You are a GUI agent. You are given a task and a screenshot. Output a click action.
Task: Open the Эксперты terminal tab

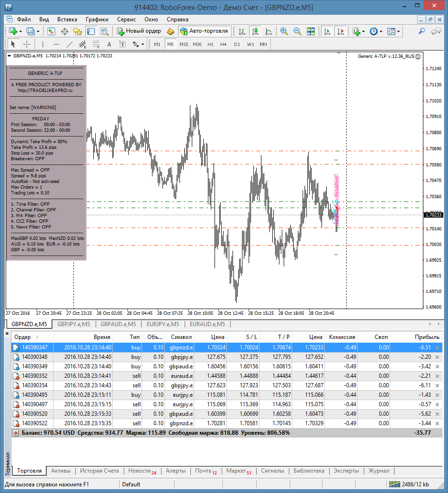pos(346,471)
